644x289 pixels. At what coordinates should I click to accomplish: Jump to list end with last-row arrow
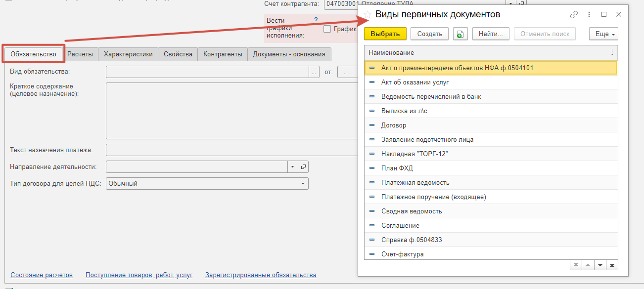[x=612, y=265]
